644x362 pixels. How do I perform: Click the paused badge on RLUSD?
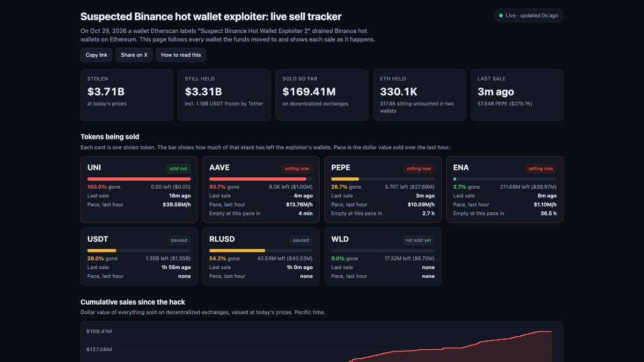[301, 240]
